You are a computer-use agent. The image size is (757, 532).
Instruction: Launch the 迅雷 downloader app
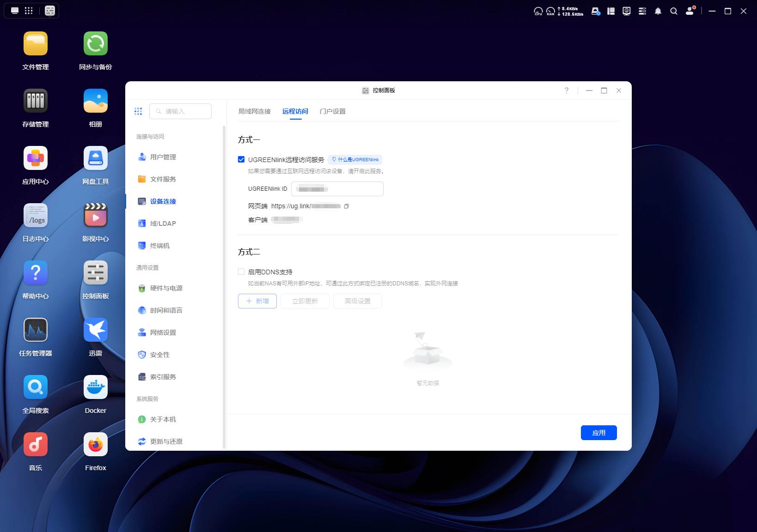(x=96, y=330)
